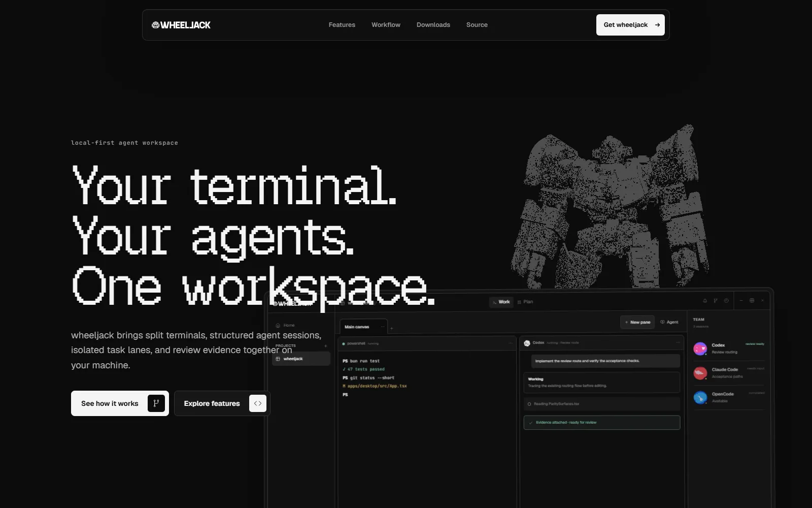Click the Get wheeljack button
The width and height of the screenshot is (812, 508).
point(630,25)
